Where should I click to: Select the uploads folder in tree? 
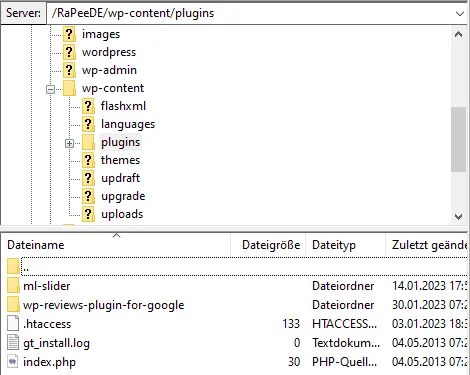[x=122, y=214]
